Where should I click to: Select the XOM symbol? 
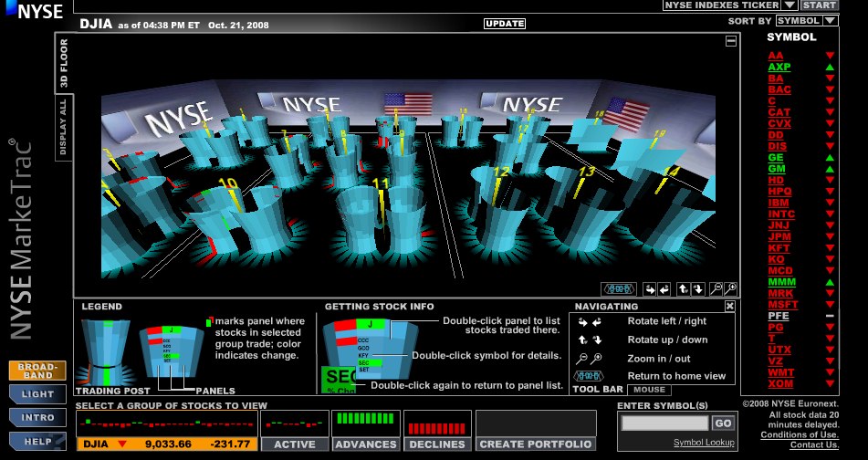[x=780, y=383]
